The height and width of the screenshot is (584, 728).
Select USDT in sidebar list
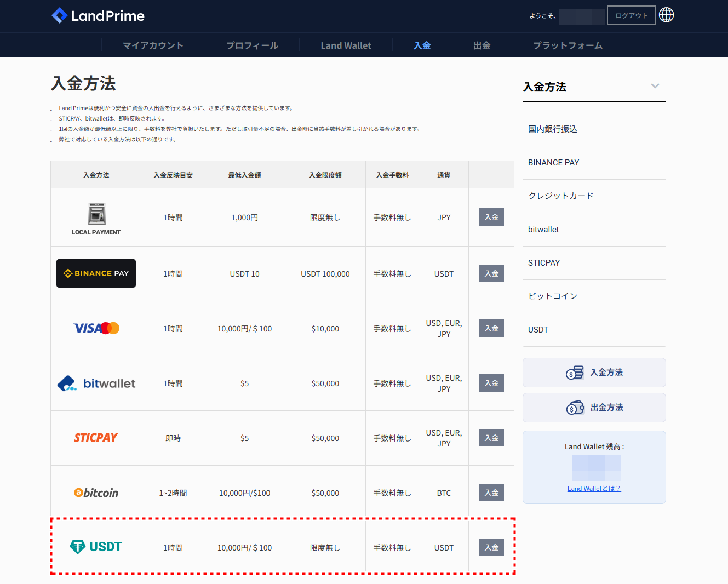point(594,330)
